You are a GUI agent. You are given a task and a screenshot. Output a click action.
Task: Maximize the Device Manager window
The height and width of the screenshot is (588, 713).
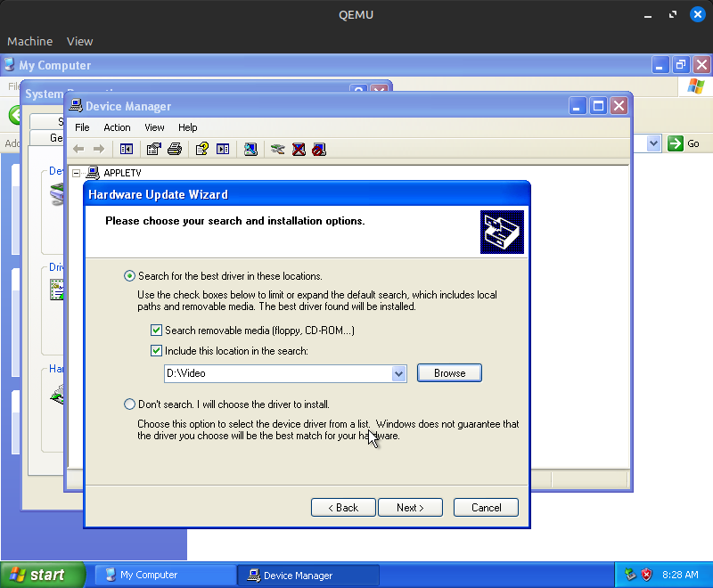click(x=598, y=106)
